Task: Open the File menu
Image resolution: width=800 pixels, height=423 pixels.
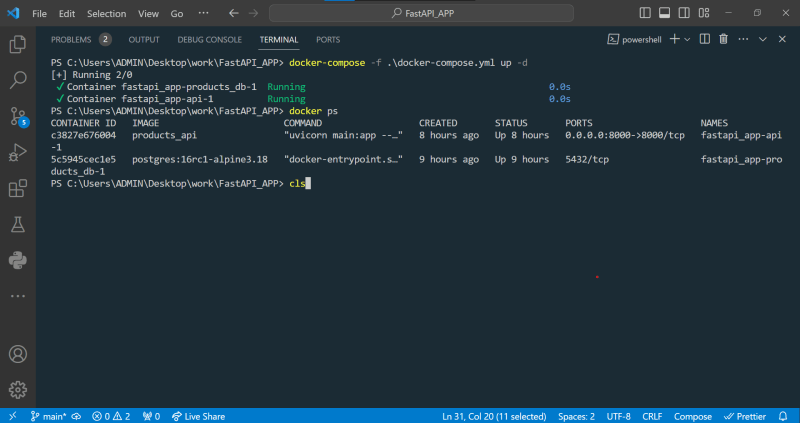Action: click(x=39, y=14)
